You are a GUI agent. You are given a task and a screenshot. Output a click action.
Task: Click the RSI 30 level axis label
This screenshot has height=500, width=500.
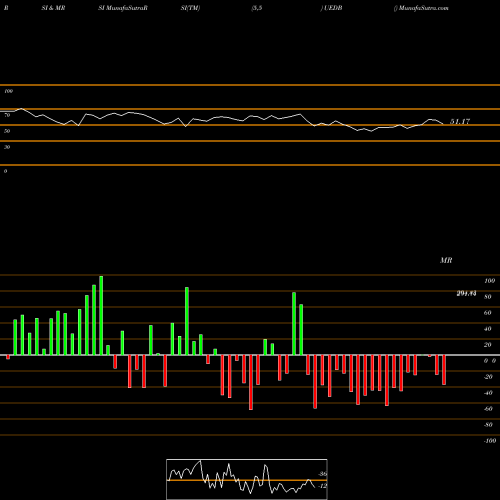coord(7,147)
